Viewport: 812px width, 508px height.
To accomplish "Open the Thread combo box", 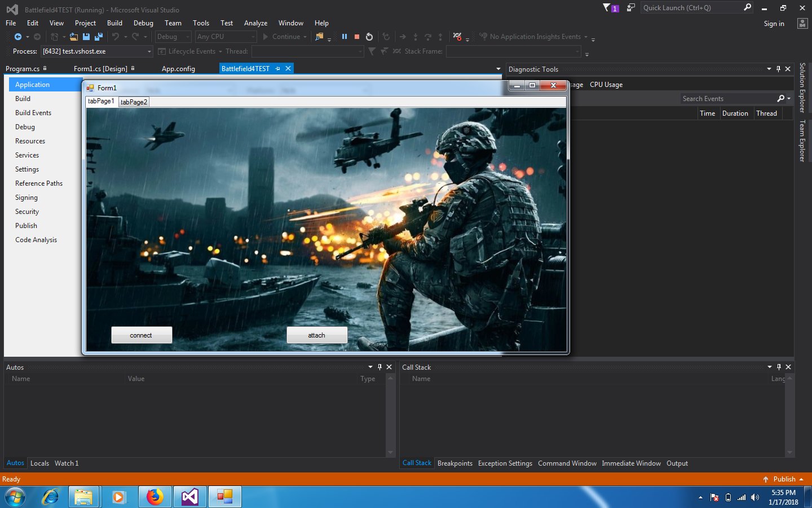I will tap(307, 51).
